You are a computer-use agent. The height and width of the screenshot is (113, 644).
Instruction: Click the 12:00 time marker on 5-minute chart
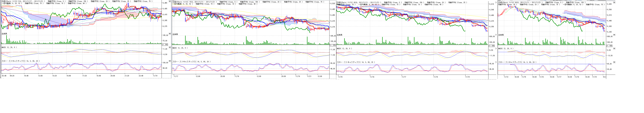tap(40, 76)
